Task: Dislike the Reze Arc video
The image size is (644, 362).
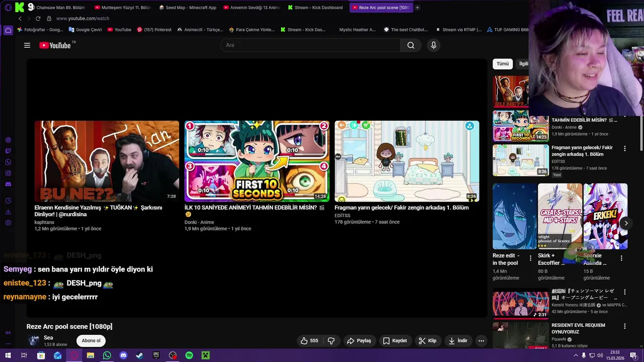Action: 331,341
